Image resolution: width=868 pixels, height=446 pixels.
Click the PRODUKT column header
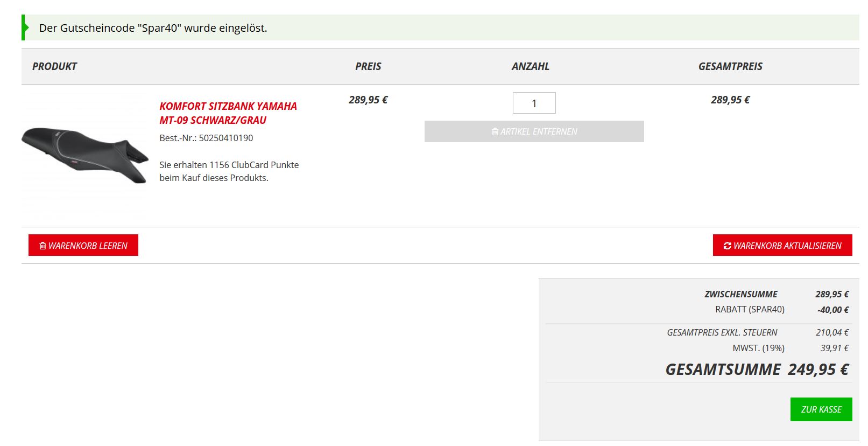tap(54, 66)
